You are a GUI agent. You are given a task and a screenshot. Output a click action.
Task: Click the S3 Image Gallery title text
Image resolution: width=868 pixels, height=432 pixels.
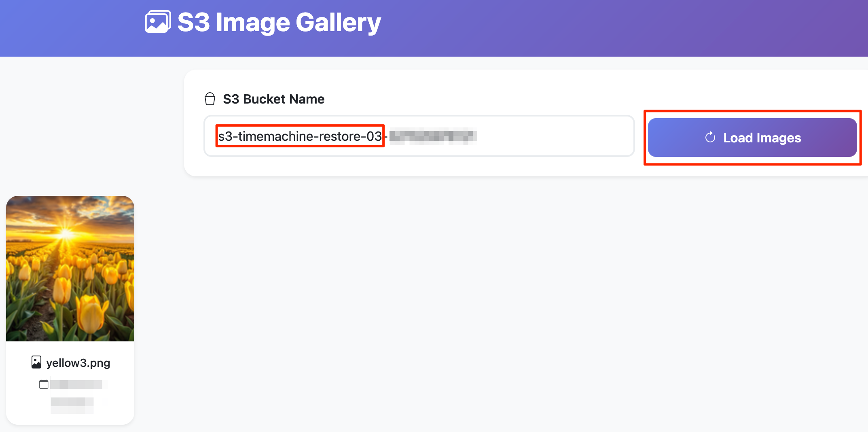point(279,21)
